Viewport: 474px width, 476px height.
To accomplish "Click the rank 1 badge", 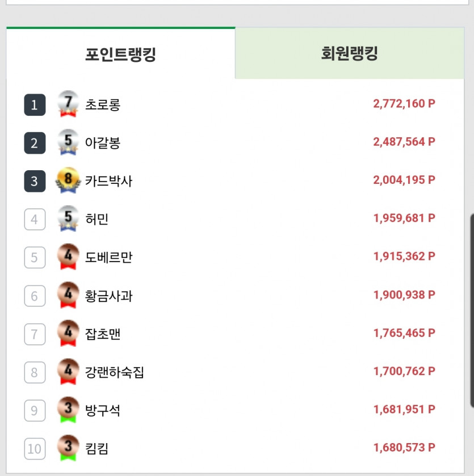I will coord(35,105).
